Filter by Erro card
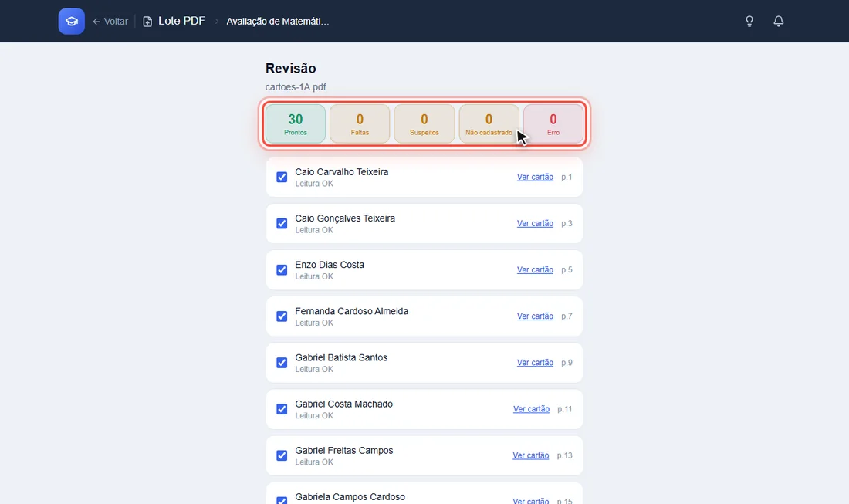This screenshot has width=849, height=504. pyautogui.click(x=553, y=124)
